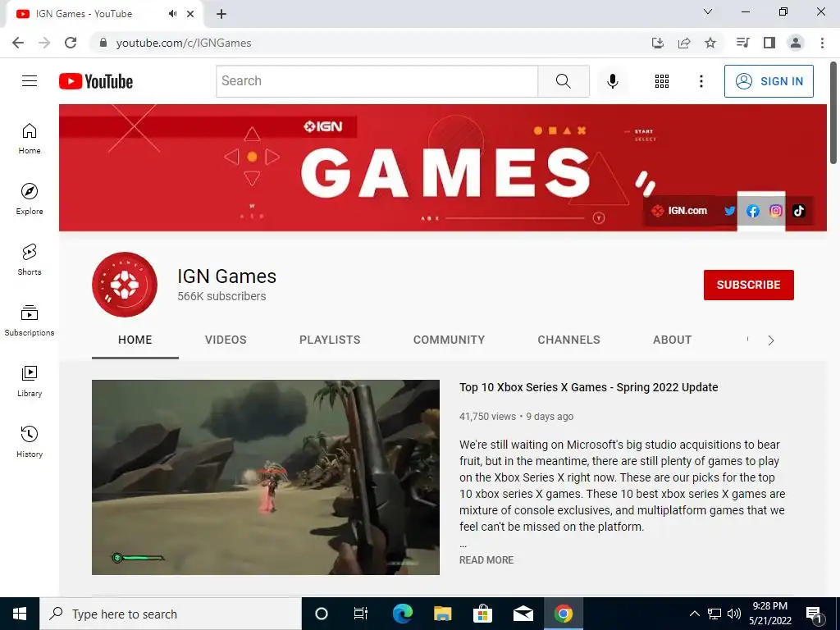Bookmark this page with the star
The height and width of the screenshot is (630, 840).
click(x=710, y=43)
